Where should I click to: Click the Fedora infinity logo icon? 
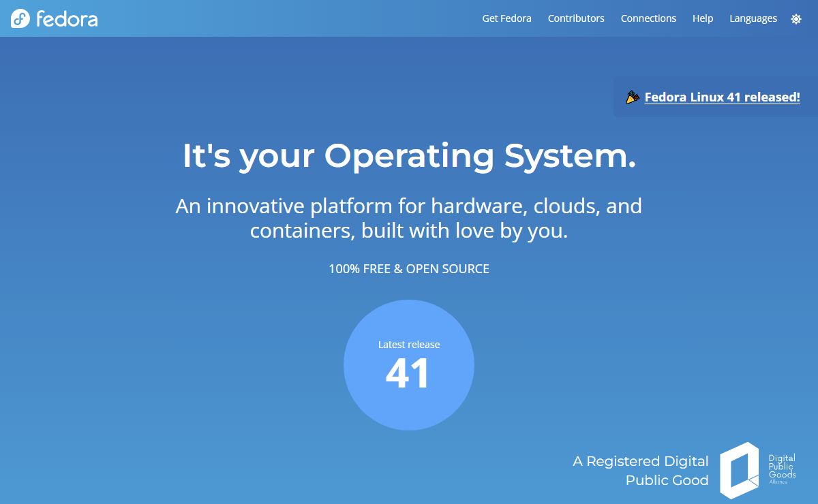point(20,19)
